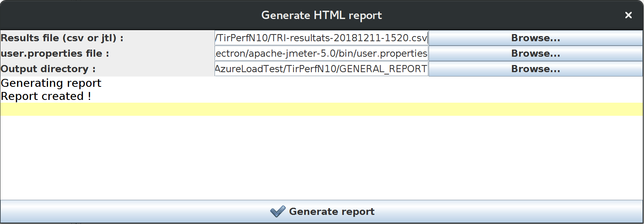This screenshot has width=644, height=224.
Task: Click the TRI-resultats csv filename in field
Action: click(348, 38)
